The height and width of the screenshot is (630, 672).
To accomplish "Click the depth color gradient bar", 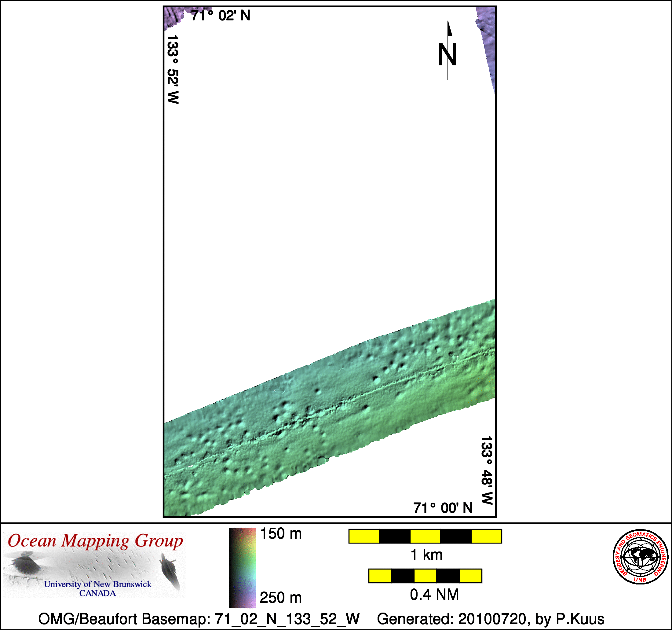I will tap(242, 567).
